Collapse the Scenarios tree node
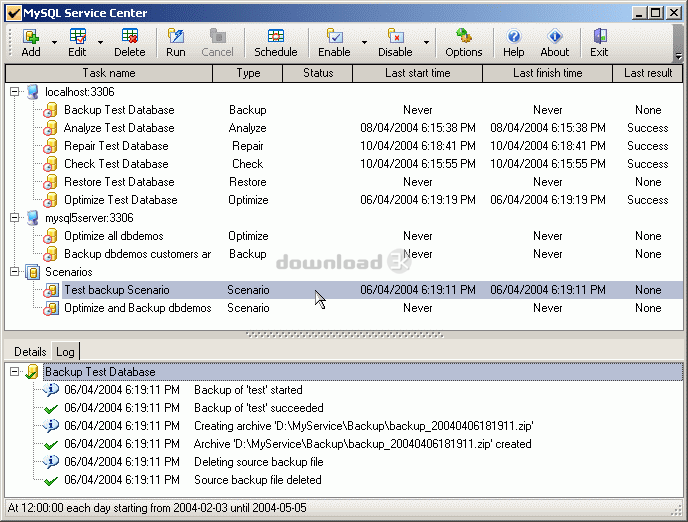This screenshot has height=522, width=688. [14, 272]
